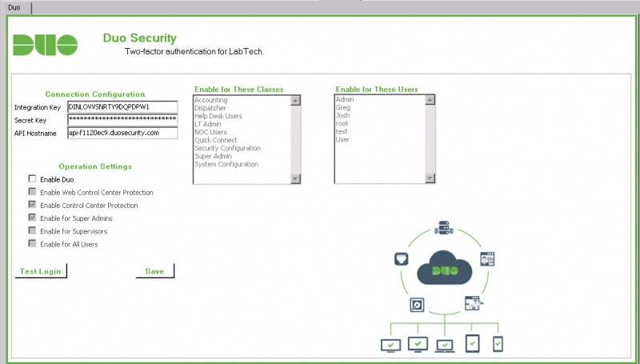640x364 pixels.
Task: Select Security Configuration class
Action: [228, 148]
